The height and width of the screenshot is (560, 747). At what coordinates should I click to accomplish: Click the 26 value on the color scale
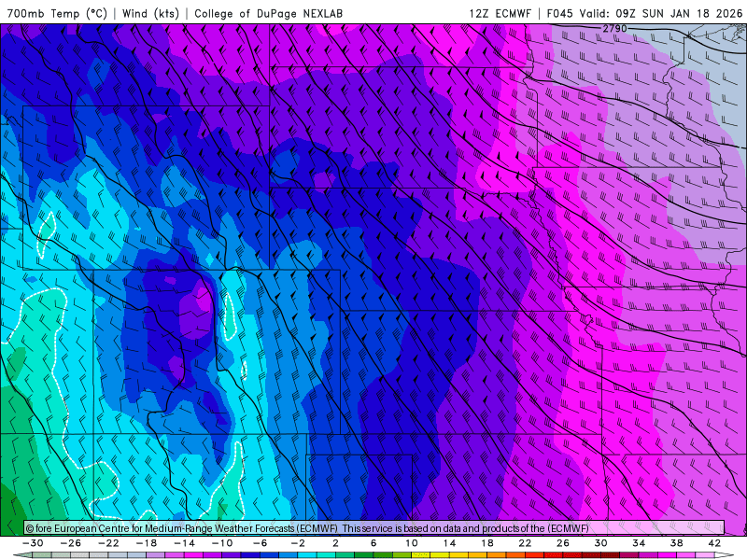(563, 543)
